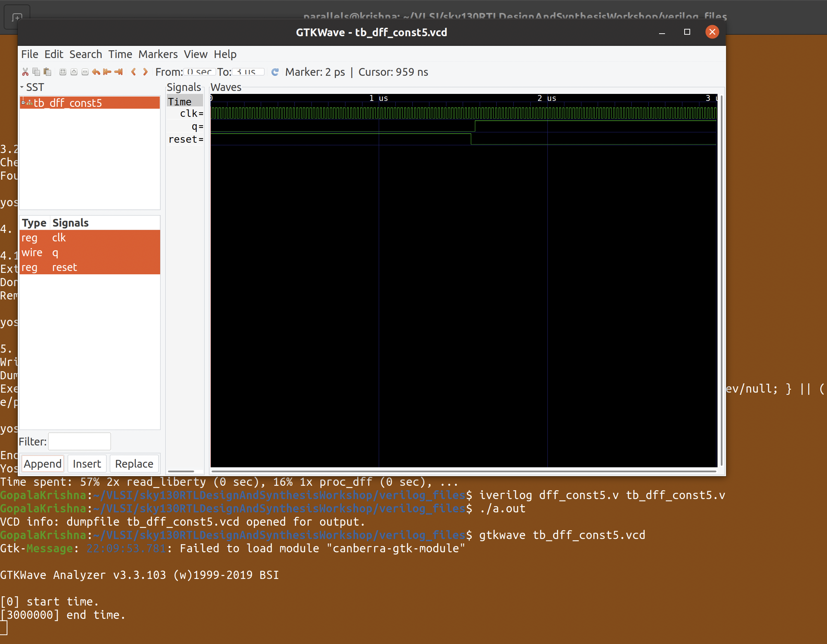Viewport: 827px width, 644px height.
Task: Expand the tb_dff_const5 tree node
Action: (24, 102)
